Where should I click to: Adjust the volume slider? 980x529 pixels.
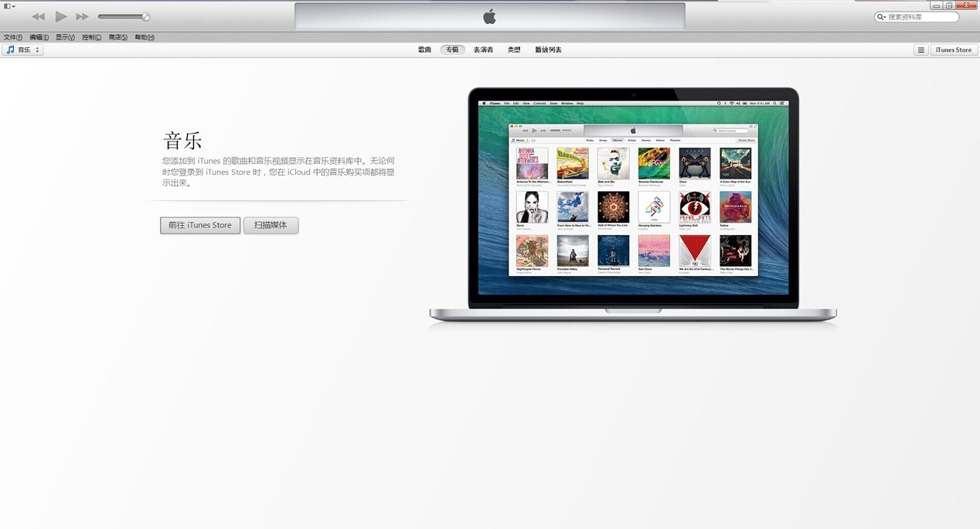click(124, 15)
